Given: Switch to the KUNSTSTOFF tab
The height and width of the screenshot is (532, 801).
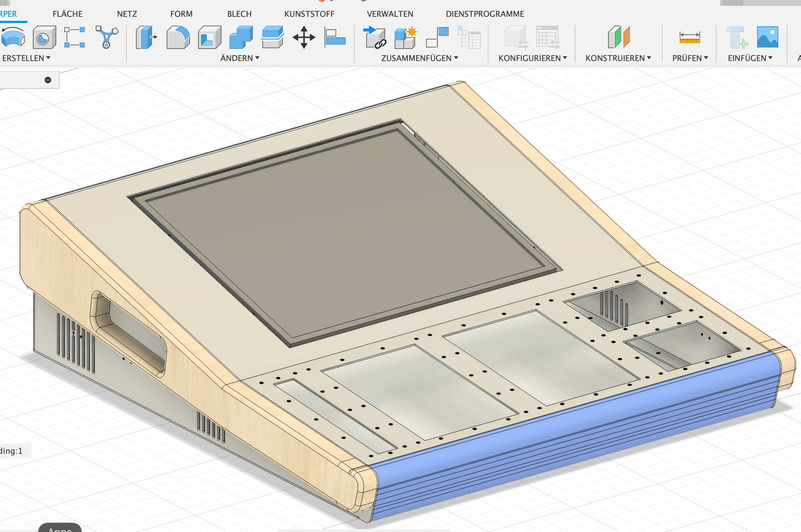Looking at the screenshot, I should (x=309, y=14).
